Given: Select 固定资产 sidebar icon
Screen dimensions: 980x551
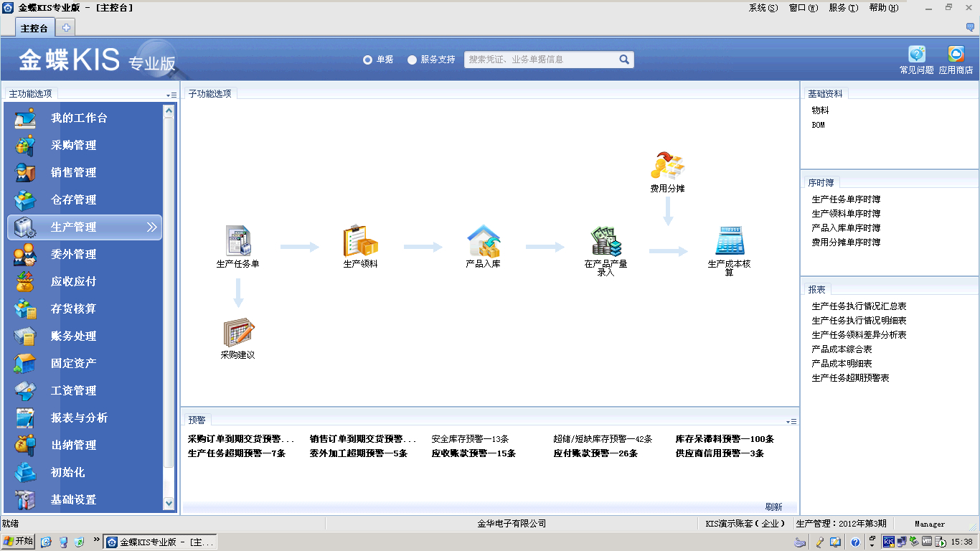Looking at the screenshot, I should [25, 364].
